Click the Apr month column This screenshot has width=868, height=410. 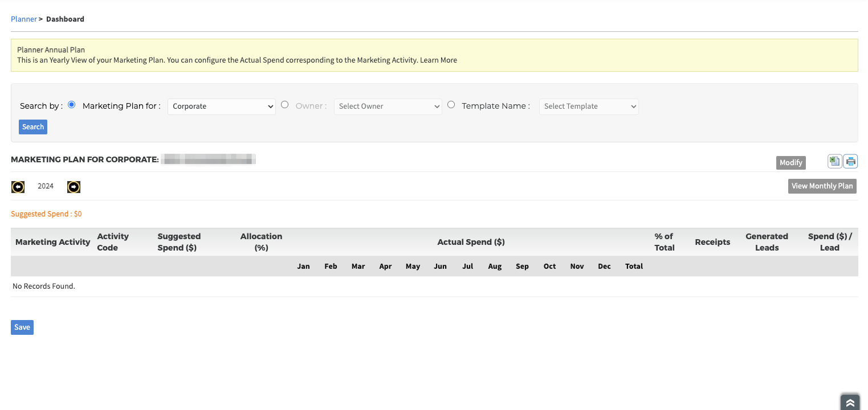click(385, 266)
